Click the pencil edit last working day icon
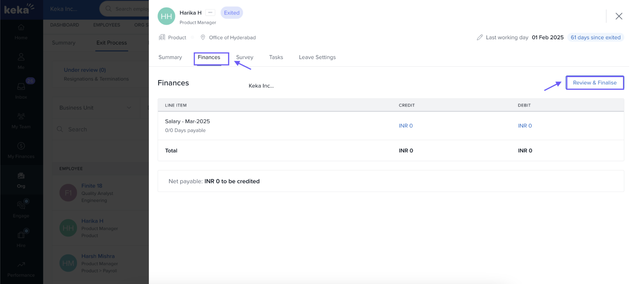Screen dimensions: 644x284 click(480, 37)
